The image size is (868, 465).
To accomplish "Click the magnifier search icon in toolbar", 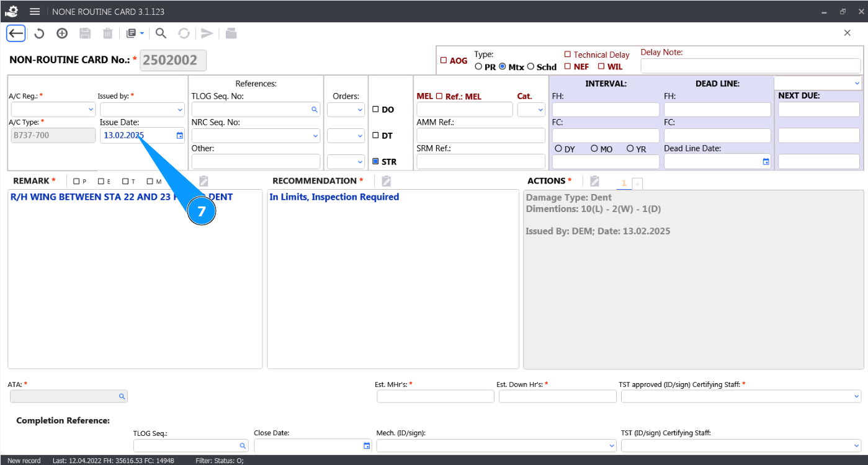I will point(161,33).
